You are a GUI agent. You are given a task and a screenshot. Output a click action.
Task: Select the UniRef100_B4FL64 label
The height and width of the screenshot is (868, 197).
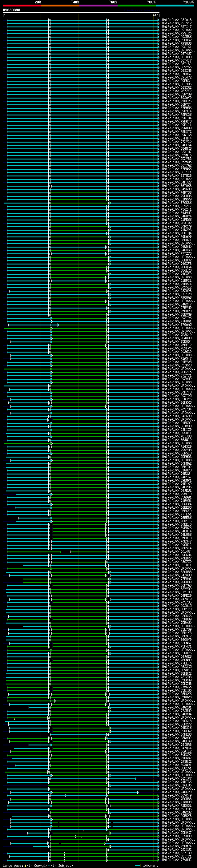pyautogui.click(x=177, y=145)
